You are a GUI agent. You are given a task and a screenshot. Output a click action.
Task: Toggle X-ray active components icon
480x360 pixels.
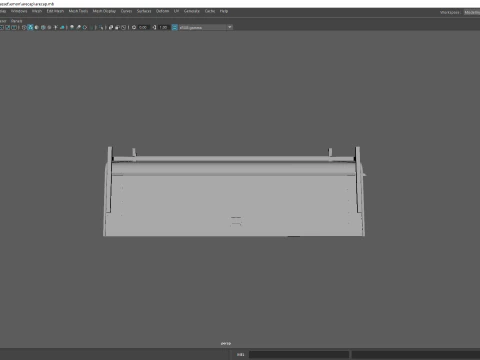click(117, 27)
